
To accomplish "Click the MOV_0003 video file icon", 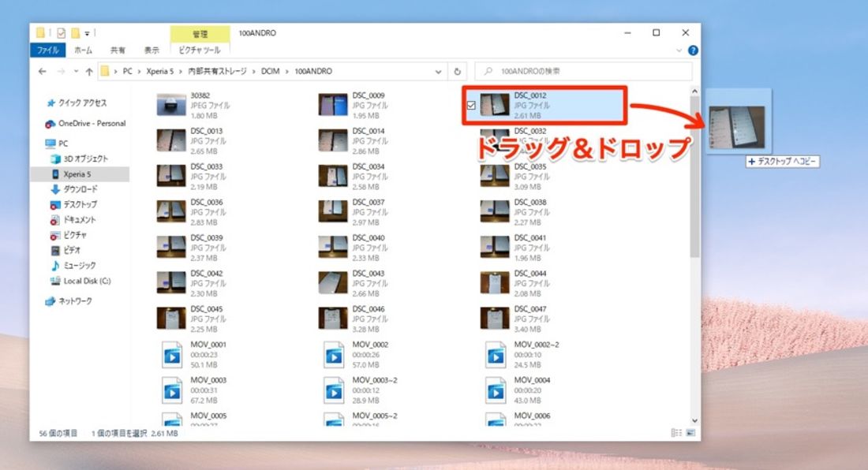I will click(172, 390).
